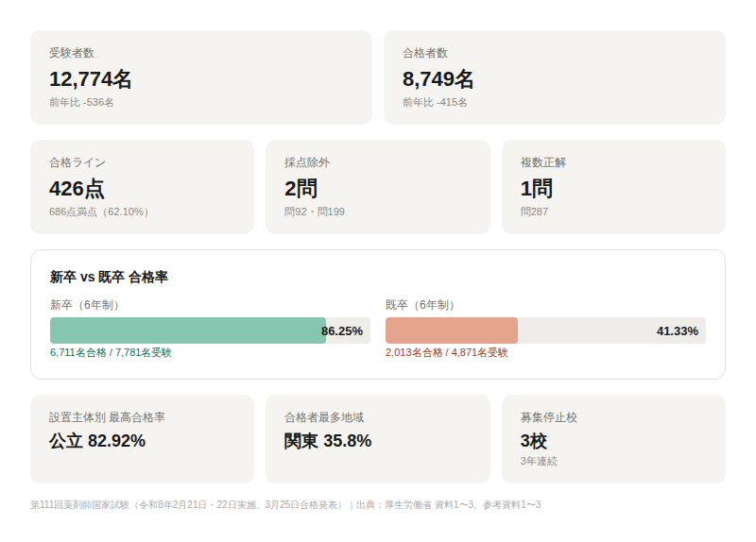The height and width of the screenshot is (542, 756).
Task: Click the 6,711名合格 / 7,781名受験 text
Action: tap(111, 352)
